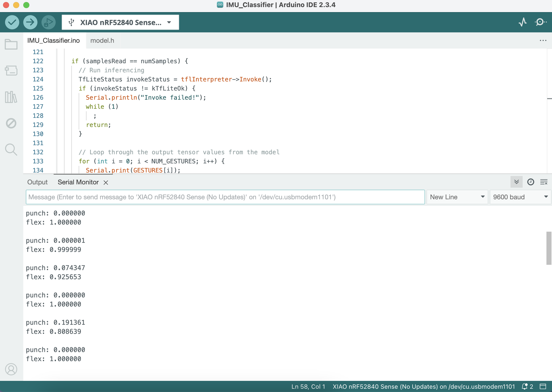Switch to the Output tab
Screen dimensions: 552x392
click(37, 182)
